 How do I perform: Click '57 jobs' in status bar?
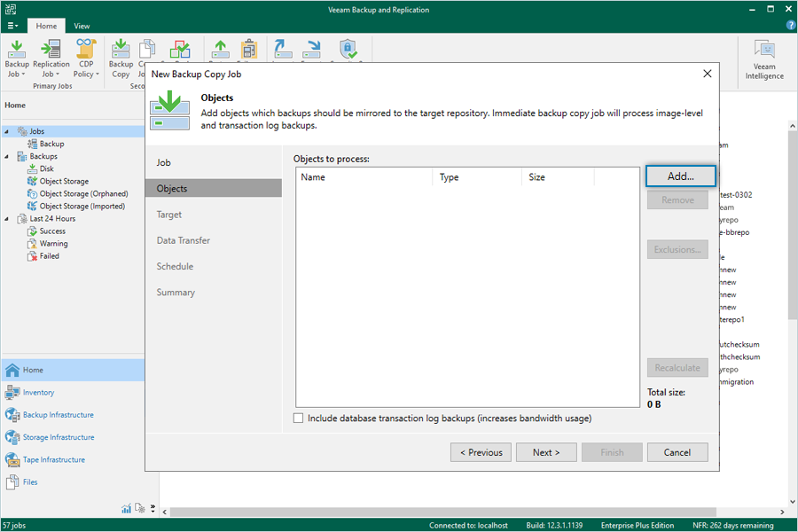point(14,526)
